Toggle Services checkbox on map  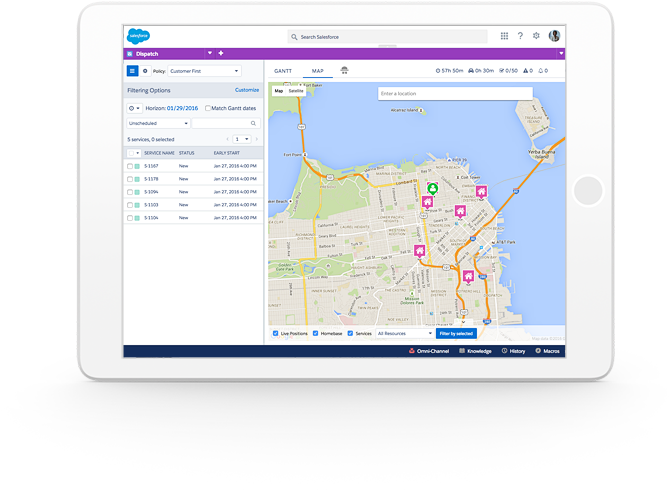[x=350, y=333]
